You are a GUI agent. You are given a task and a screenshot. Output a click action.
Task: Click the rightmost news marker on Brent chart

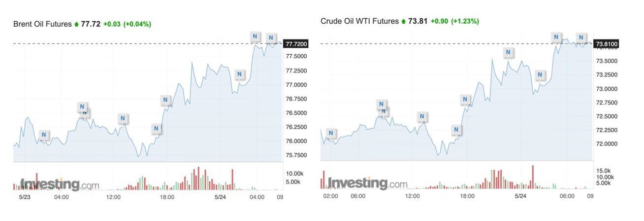pyautogui.click(x=270, y=37)
